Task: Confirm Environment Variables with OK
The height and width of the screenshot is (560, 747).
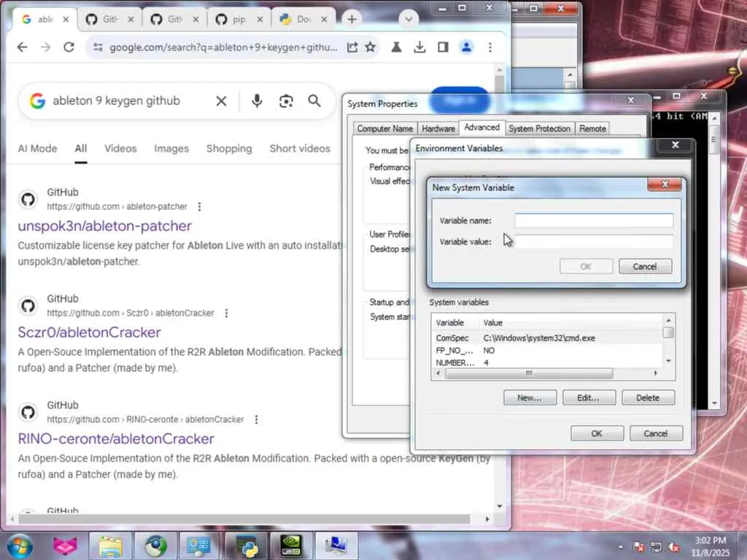Action: [597, 433]
